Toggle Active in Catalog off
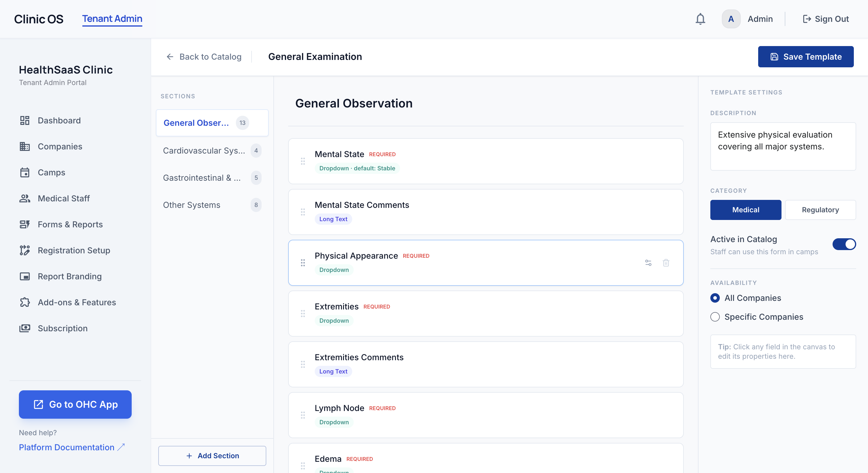Viewport: 868px width, 473px height. (844, 244)
